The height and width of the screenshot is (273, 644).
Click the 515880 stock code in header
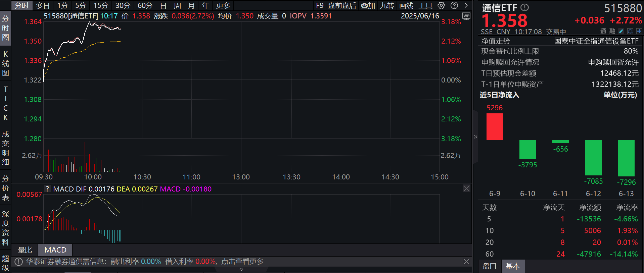(x=623, y=8)
